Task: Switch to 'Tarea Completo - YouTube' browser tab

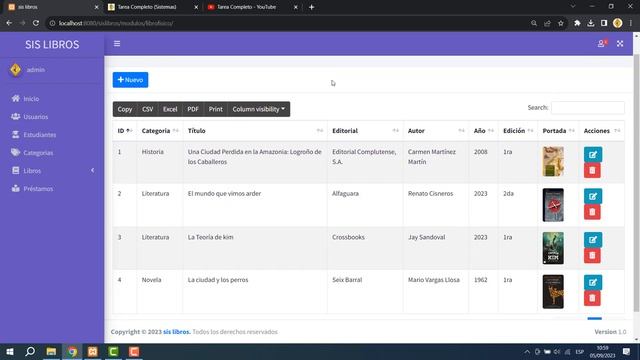Action: pos(252,7)
